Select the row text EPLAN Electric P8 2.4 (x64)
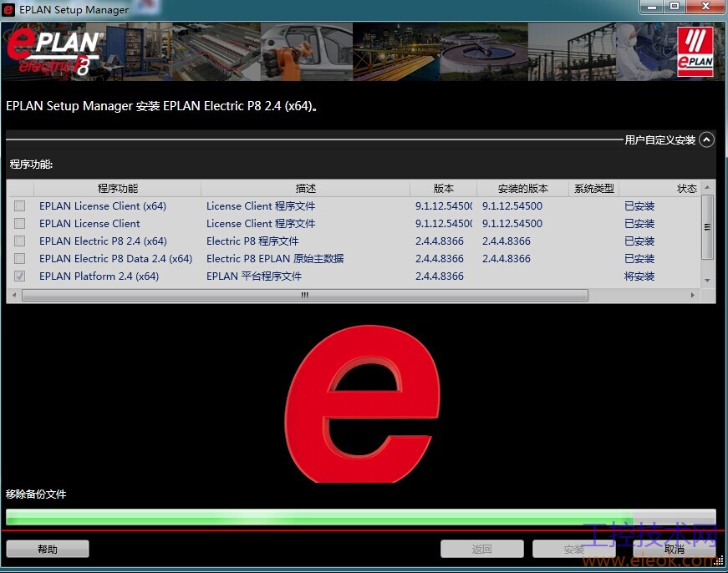Viewport: 728px width, 573px height. point(103,241)
